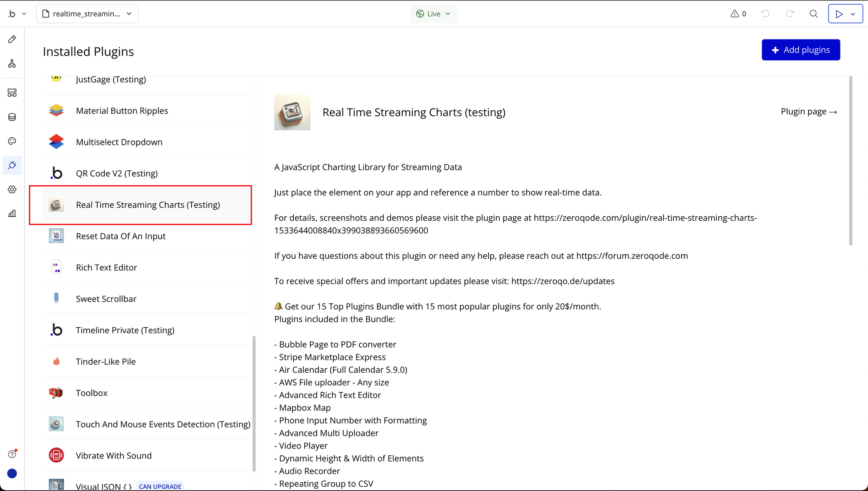868x491 pixels.
Task: Select Rich Text Editor plugin
Action: pyautogui.click(x=106, y=268)
